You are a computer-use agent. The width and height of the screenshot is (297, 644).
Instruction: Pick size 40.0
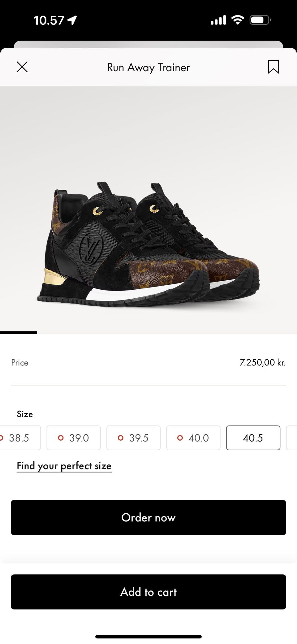pyautogui.click(x=193, y=438)
